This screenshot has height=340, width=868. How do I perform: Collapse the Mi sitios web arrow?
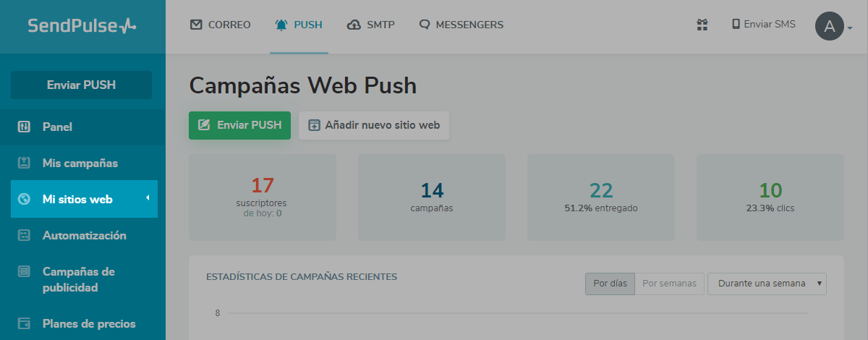tap(148, 198)
